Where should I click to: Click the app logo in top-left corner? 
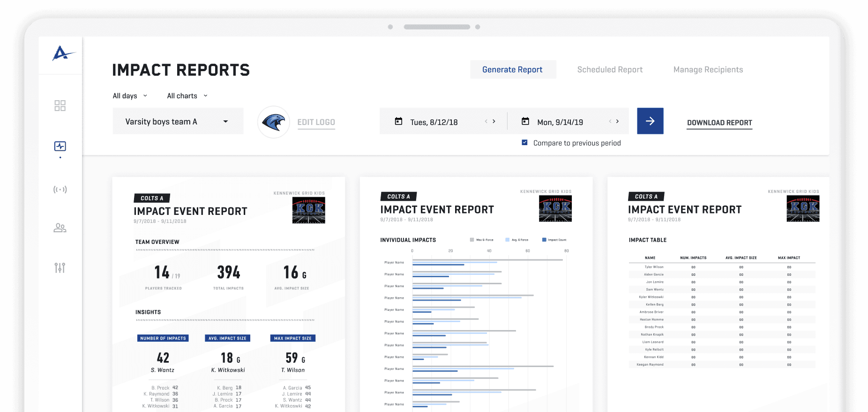tap(62, 53)
